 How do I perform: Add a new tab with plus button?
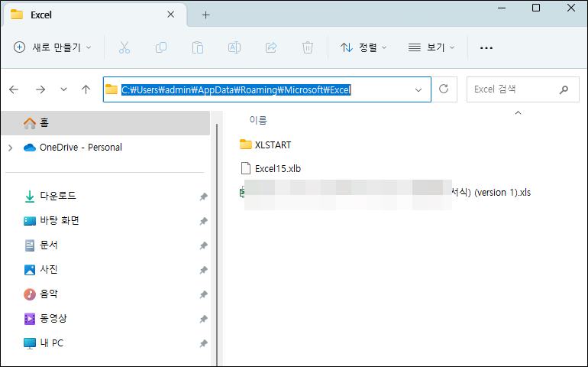point(205,15)
